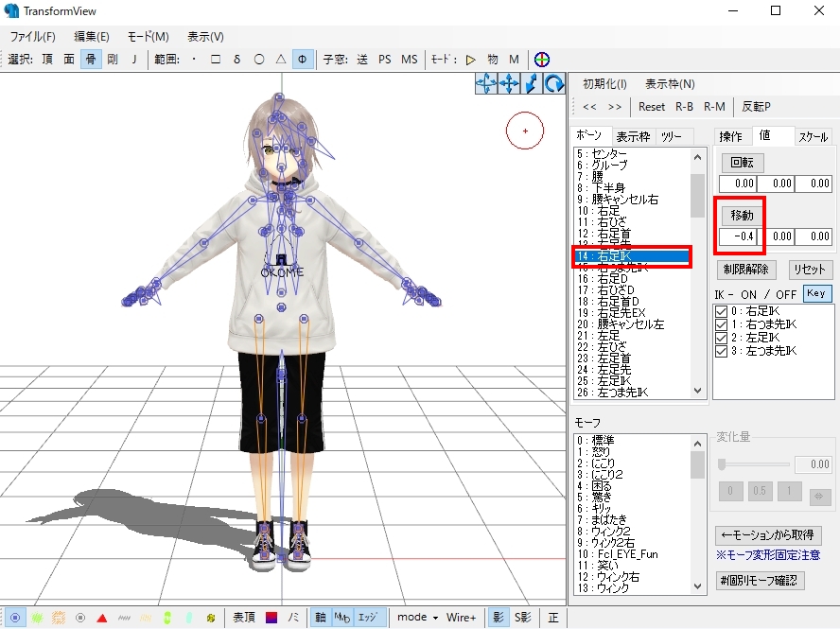
Task: Switch to 頂 vertex selection mode
Action: point(49,59)
